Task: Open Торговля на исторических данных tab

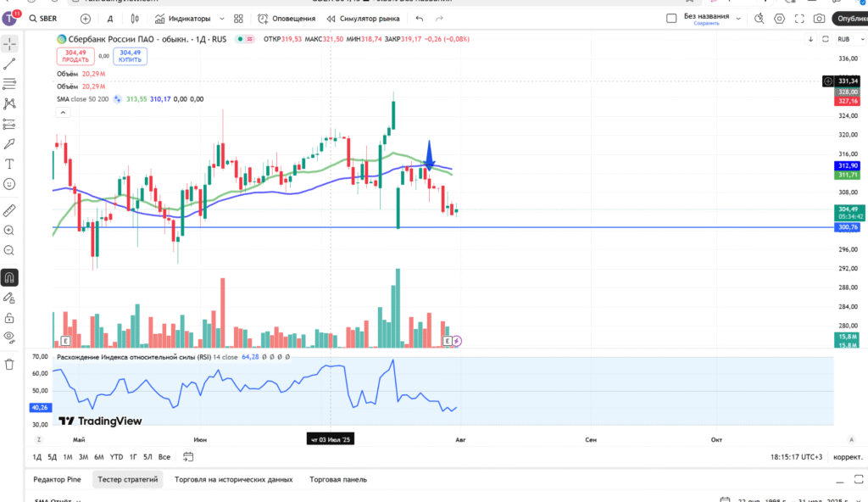Action: pyautogui.click(x=234, y=479)
